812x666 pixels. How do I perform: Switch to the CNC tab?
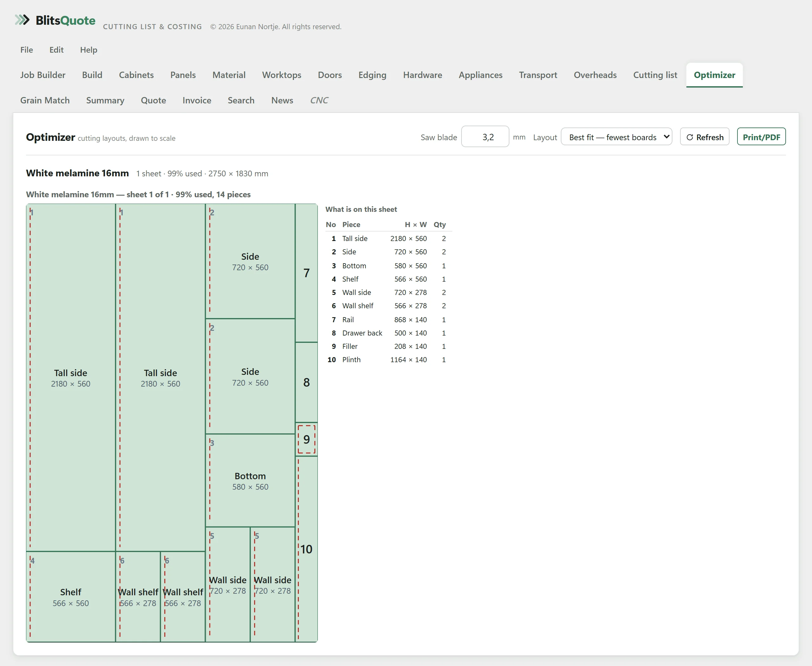click(319, 100)
